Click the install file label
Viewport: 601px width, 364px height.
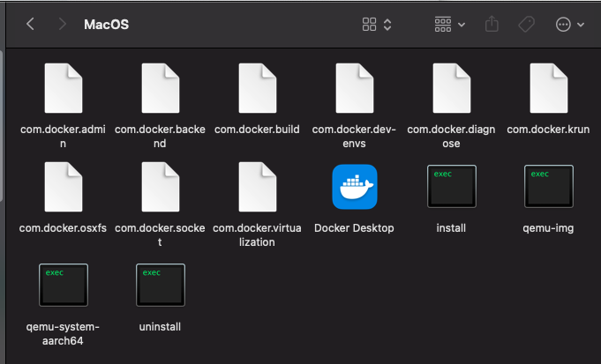[x=451, y=228]
